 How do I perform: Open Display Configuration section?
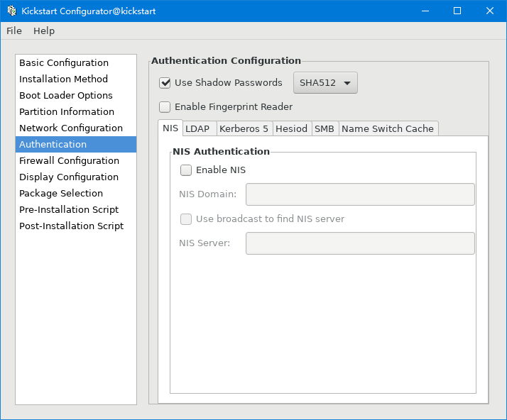click(76, 177)
